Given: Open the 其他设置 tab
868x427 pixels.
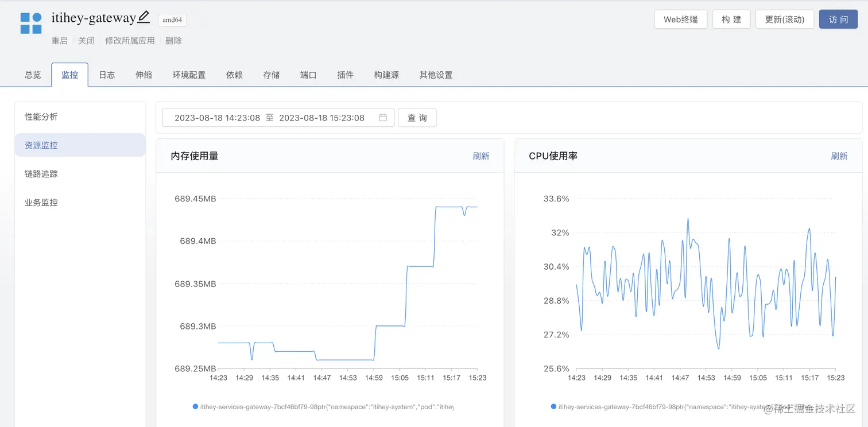Looking at the screenshot, I should click(x=436, y=75).
